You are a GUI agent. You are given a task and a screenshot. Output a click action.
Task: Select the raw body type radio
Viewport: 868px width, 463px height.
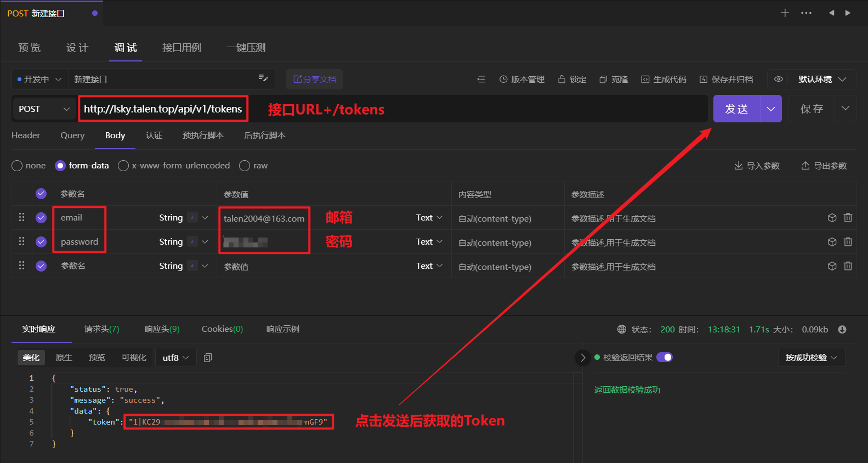(245, 166)
